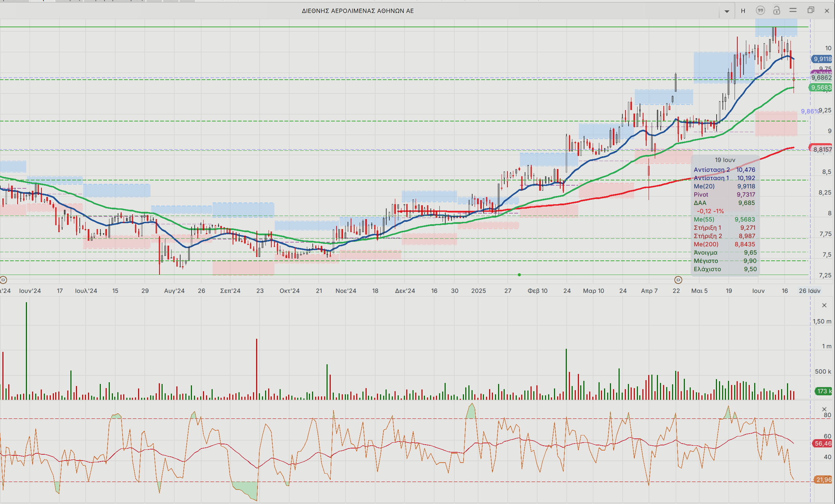The image size is (835, 504).
Task: Click the quote-bubble comments icon
Action: (760, 11)
